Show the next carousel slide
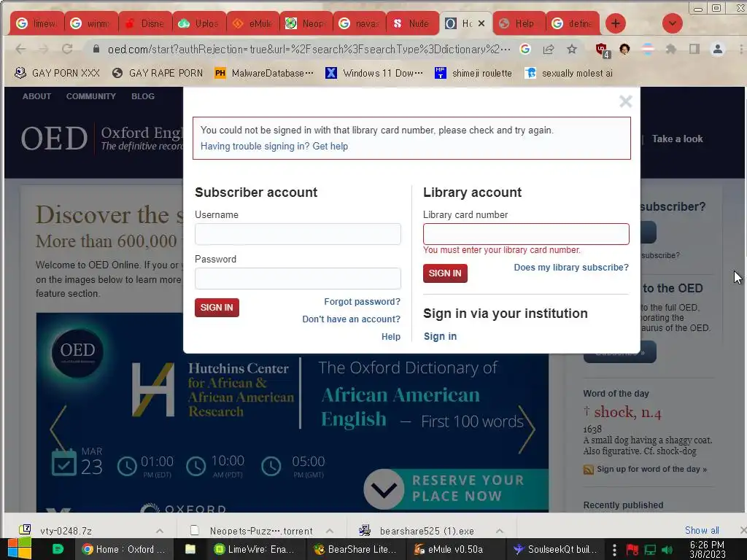Image resolution: width=747 pixels, height=560 pixels. (x=527, y=429)
